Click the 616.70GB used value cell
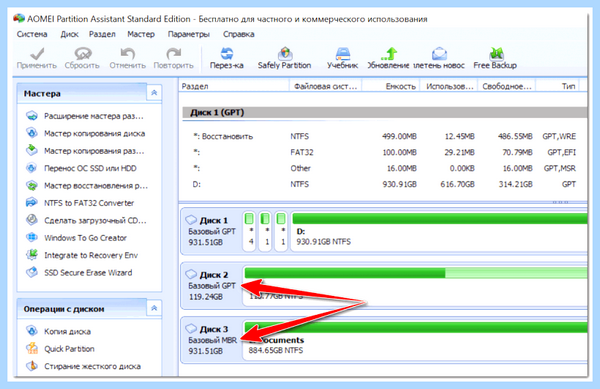 [x=457, y=184]
